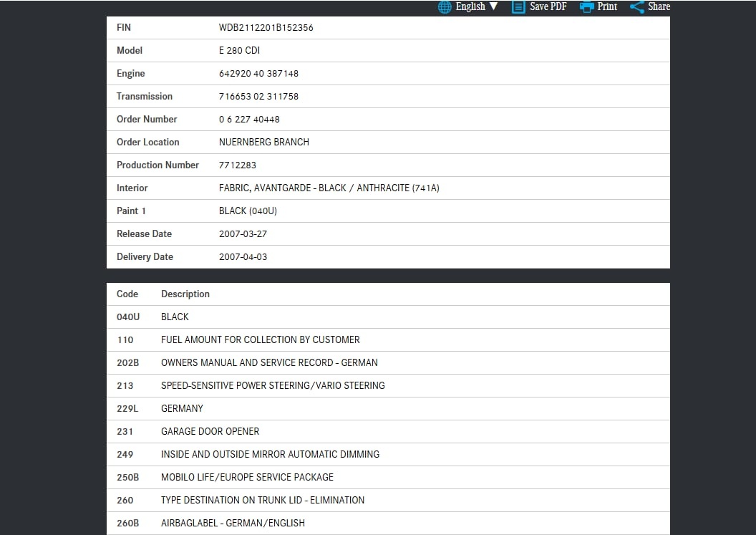Click the Order Location label
This screenshot has height=535, width=756.
point(147,142)
